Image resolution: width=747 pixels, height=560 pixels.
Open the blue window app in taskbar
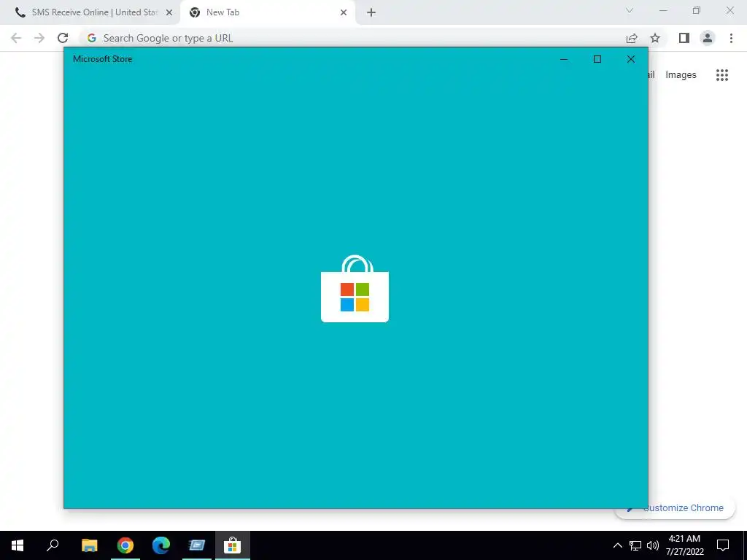point(197,545)
